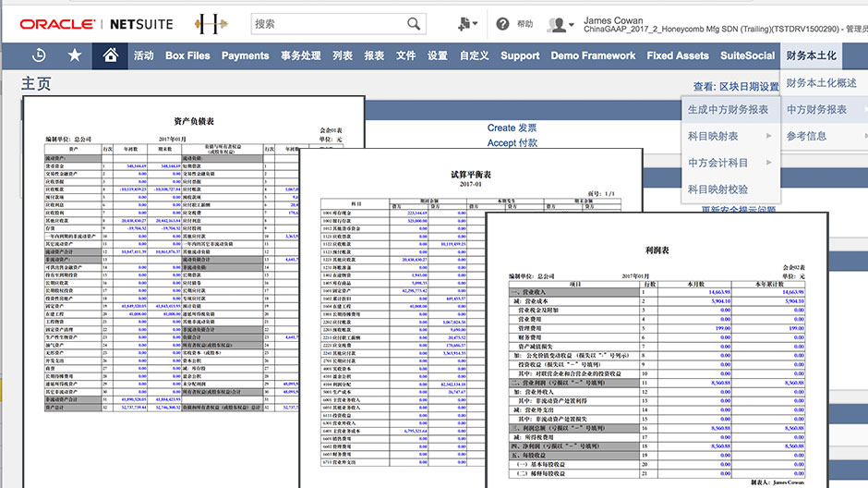This screenshot has height=488, width=868.
Task: Click the Oracle NetSuite logo
Action: click(96, 24)
